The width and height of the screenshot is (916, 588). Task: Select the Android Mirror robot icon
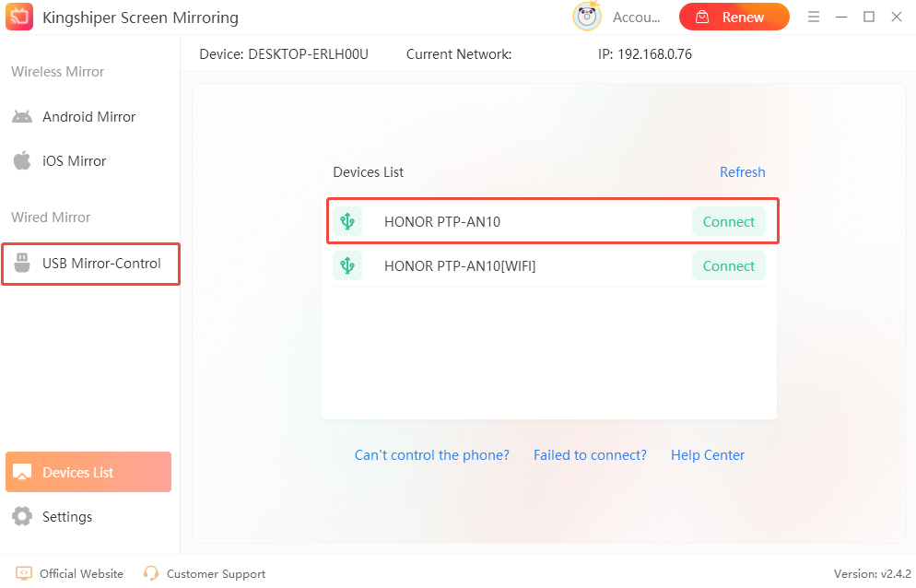[x=21, y=116]
